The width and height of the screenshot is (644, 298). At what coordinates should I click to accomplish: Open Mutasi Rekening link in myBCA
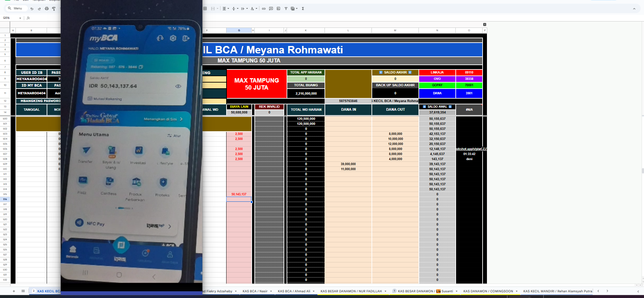[105, 99]
